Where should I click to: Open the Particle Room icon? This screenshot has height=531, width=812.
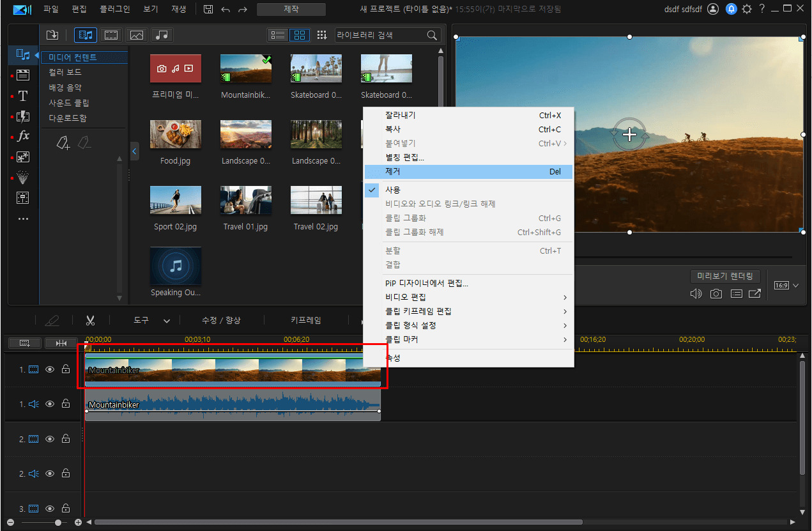pos(23,177)
